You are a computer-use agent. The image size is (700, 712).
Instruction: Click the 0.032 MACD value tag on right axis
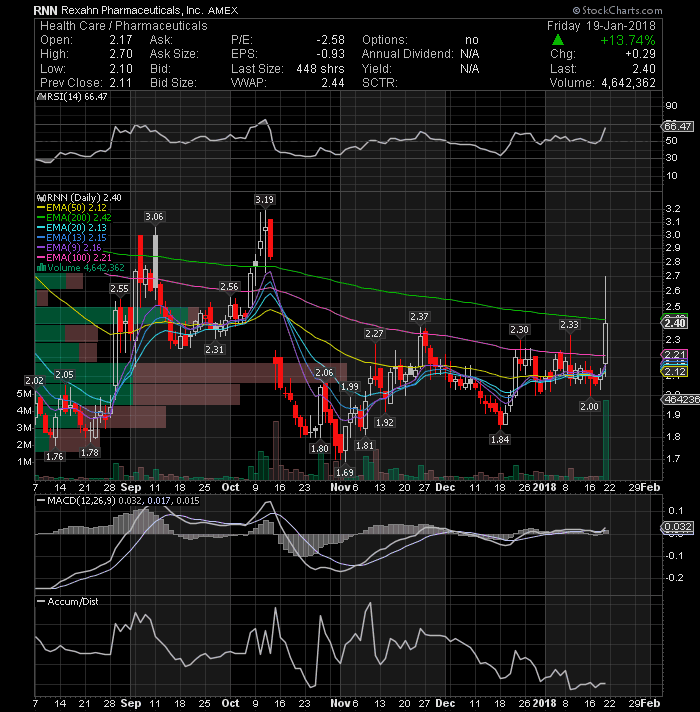[677, 527]
